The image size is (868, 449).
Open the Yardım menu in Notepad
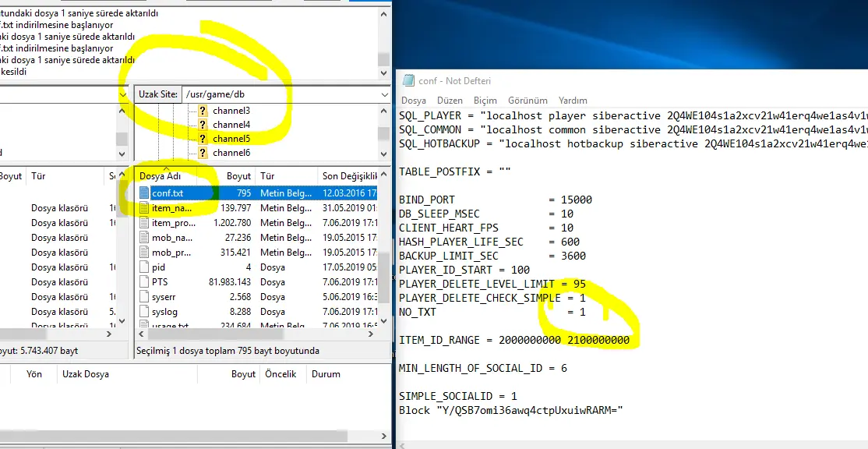[x=573, y=101]
